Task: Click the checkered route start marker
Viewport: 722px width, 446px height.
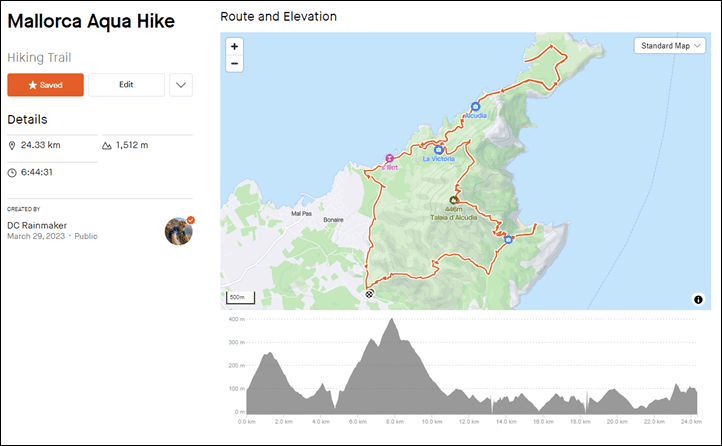Action: point(369,294)
